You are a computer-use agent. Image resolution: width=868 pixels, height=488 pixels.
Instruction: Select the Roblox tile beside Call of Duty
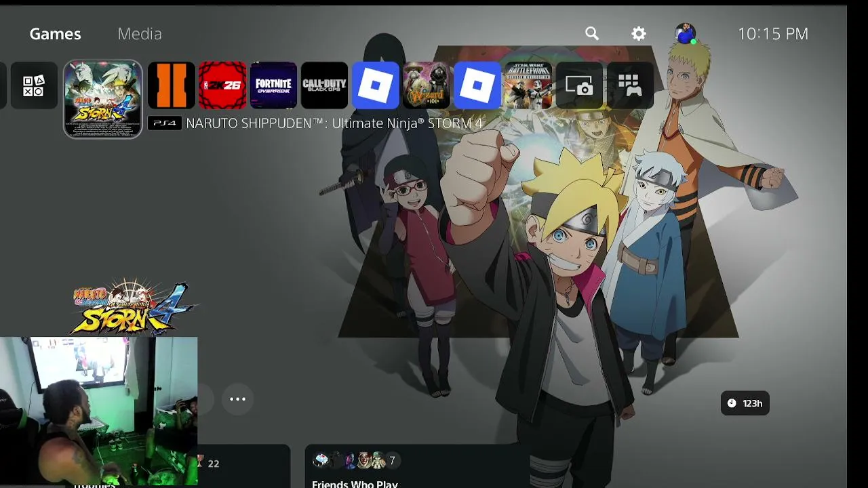click(x=376, y=85)
